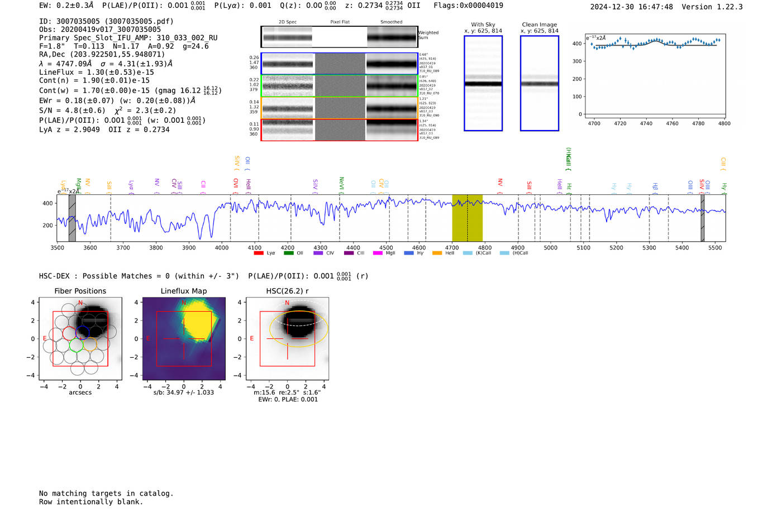Open the Lineflux Map panel
This screenshot has height=532, width=782.
click(x=184, y=339)
